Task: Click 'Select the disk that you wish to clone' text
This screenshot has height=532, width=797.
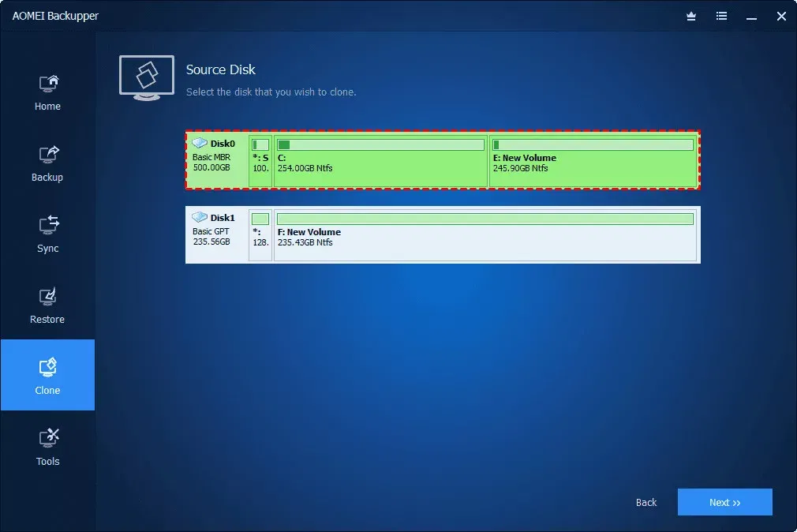Action: pyautogui.click(x=271, y=92)
